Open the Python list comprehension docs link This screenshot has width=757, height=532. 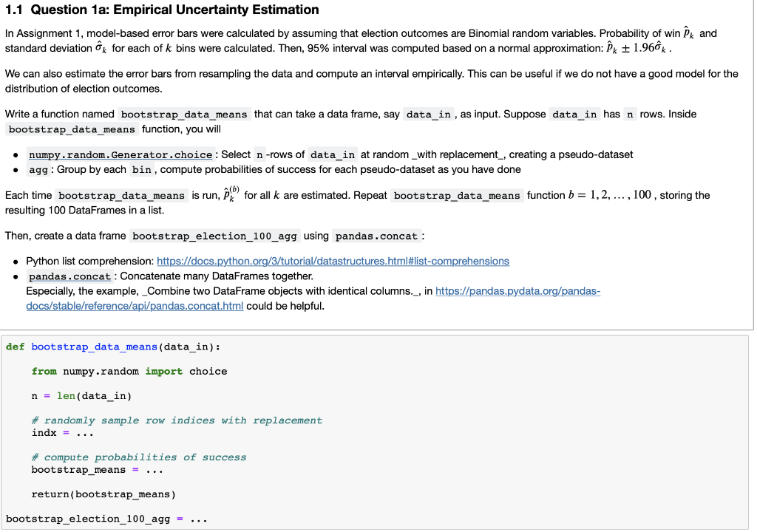[x=333, y=261]
